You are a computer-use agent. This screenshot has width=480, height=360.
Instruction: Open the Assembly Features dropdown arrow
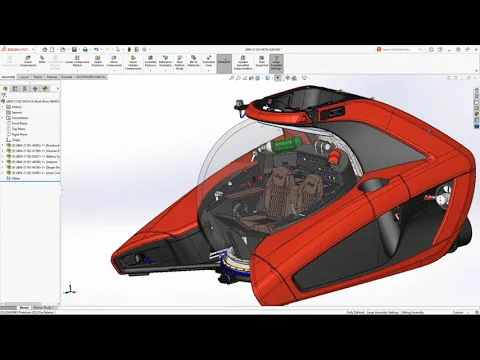tap(150, 71)
